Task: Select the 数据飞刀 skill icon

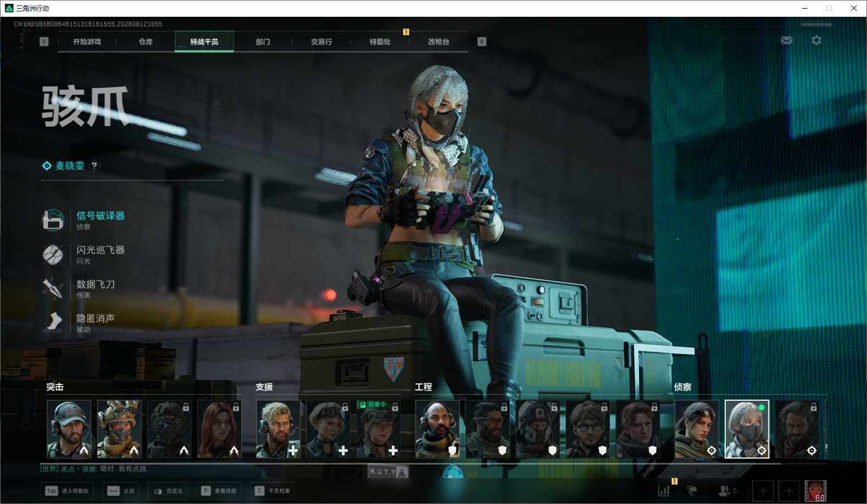Action: (53, 288)
